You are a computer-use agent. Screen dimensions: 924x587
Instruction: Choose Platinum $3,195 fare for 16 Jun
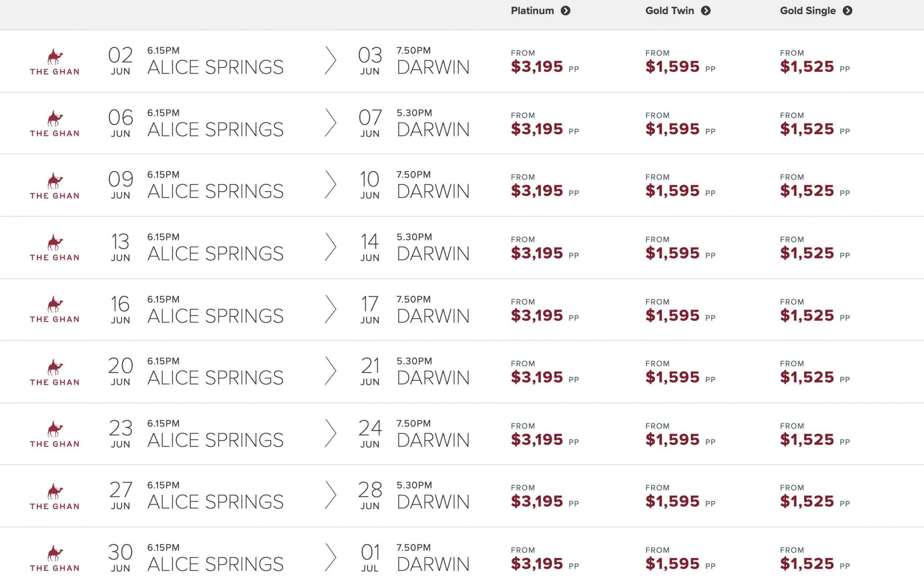coord(537,315)
